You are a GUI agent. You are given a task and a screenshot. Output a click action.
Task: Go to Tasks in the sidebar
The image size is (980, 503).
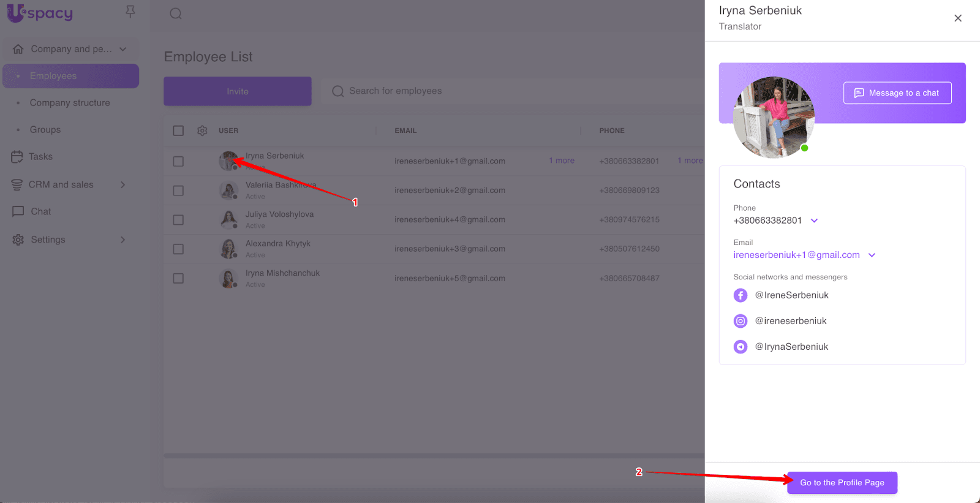pyautogui.click(x=40, y=157)
